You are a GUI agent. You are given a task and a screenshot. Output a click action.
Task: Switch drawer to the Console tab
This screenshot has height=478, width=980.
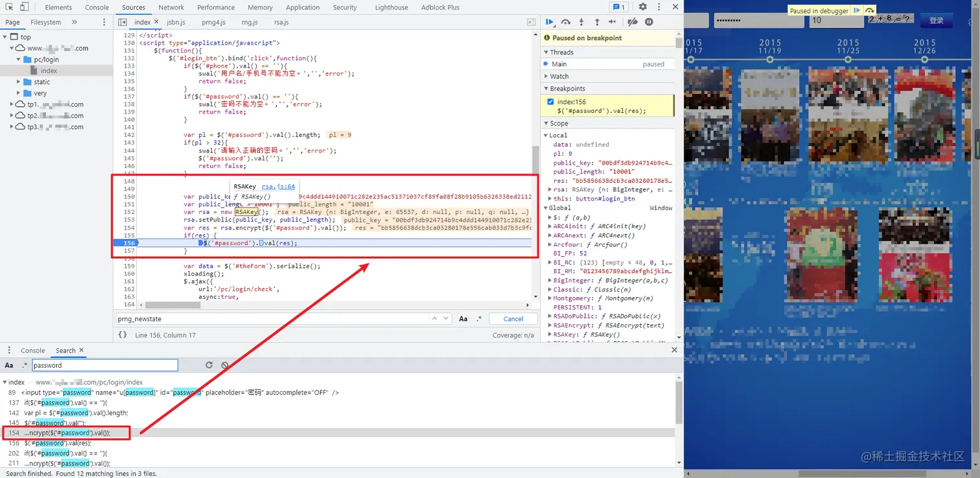click(32, 350)
